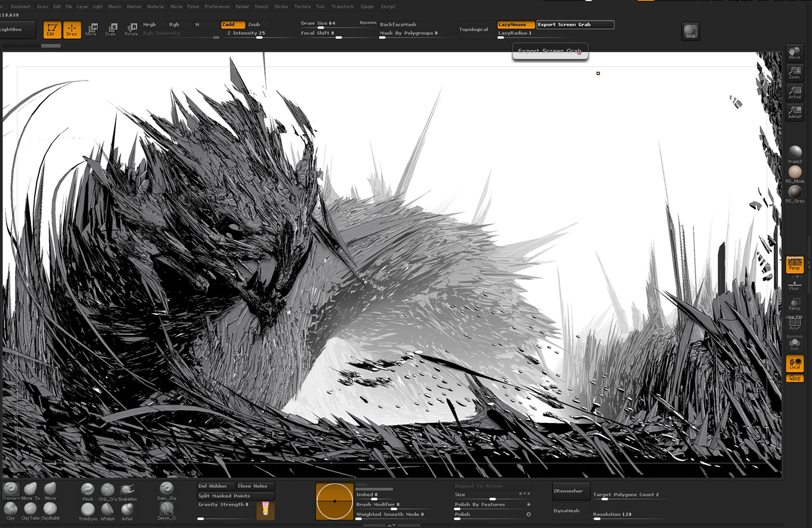This screenshot has width=812, height=528.
Task: Toggle Zadd sculpting mode
Action: [x=233, y=24]
